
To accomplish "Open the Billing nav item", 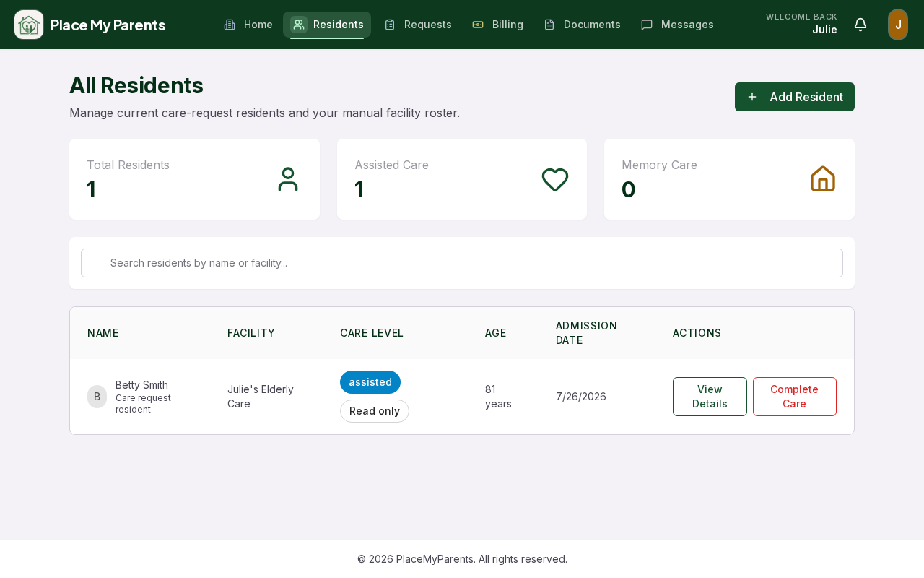I will 498,25.
